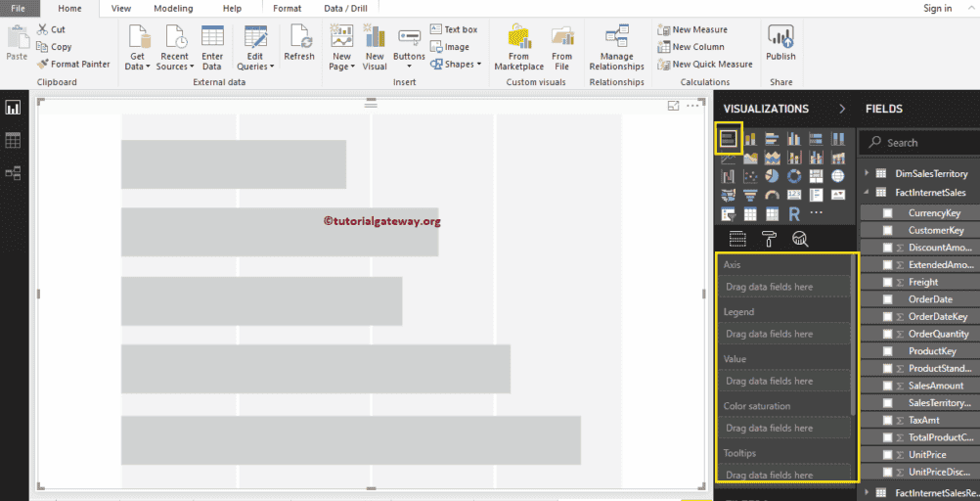Select the 100% stacked column chart visual
Screen dimensions: 980x501
click(837, 138)
